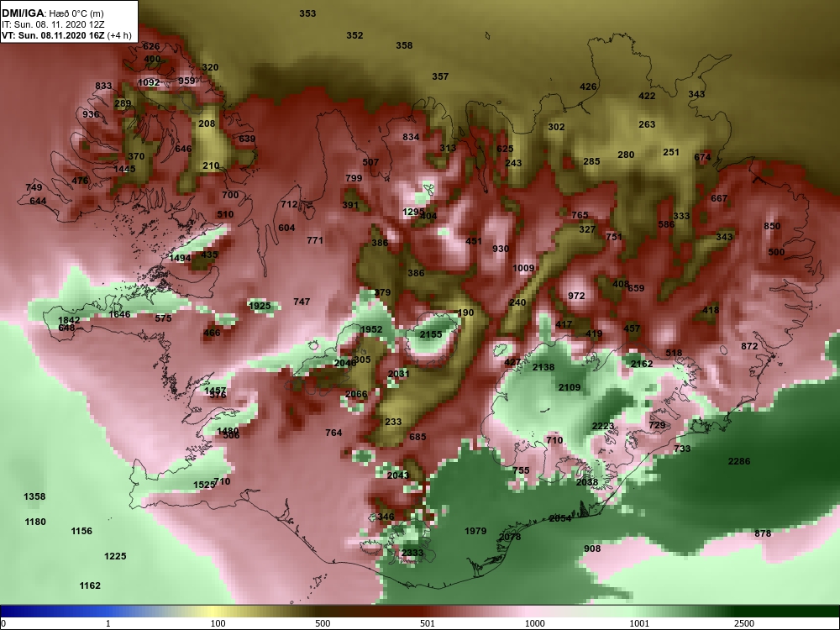Click the map value 1952
This screenshot has height=630, width=840.
(371, 329)
